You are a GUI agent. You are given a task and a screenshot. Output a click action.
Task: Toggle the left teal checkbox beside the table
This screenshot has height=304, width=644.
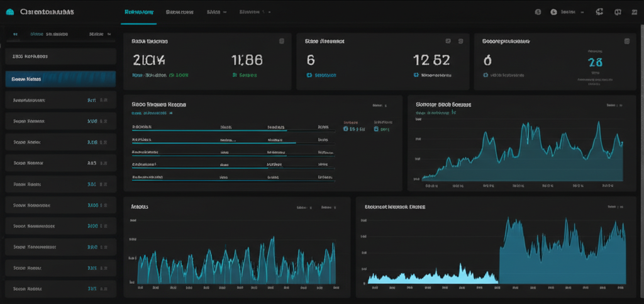pos(346,128)
